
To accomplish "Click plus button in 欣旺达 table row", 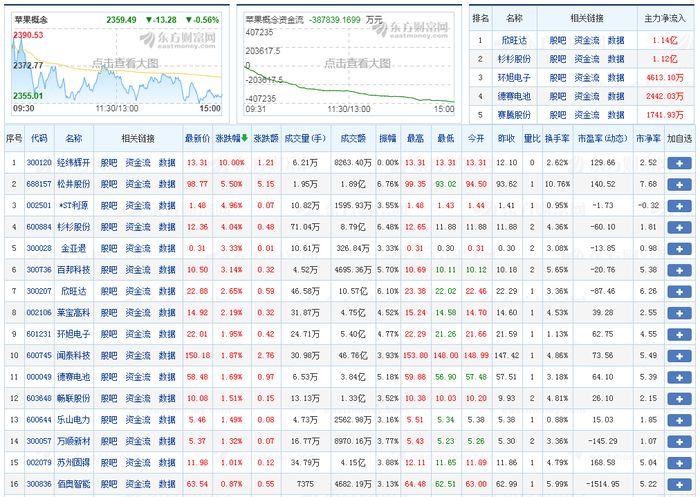I will [679, 292].
